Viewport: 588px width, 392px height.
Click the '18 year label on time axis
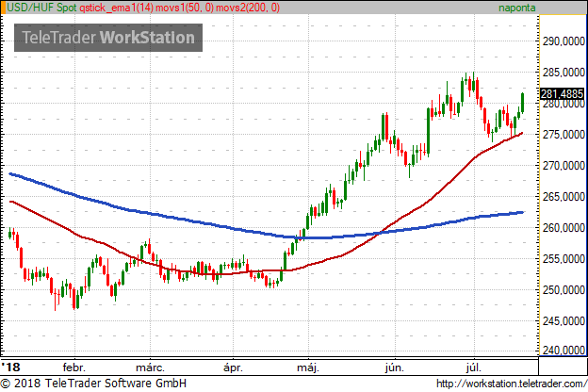click(x=11, y=367)
